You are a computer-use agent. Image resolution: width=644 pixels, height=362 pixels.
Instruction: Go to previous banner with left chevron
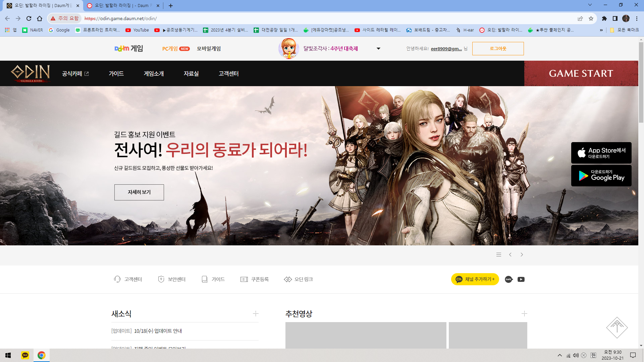point(510,254)
